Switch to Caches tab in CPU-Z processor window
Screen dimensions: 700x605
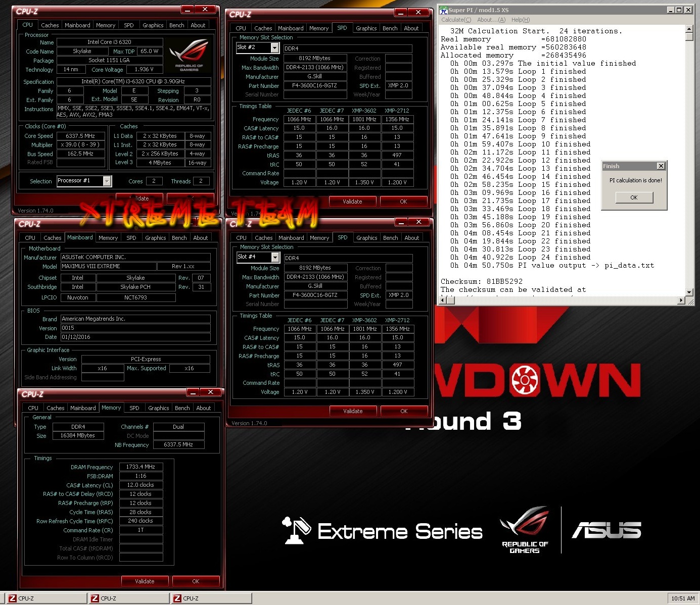pyautogui.click(x=50, y=25)
